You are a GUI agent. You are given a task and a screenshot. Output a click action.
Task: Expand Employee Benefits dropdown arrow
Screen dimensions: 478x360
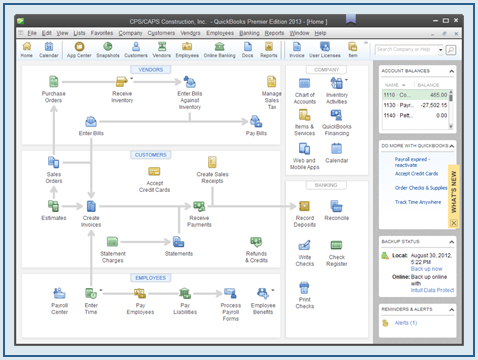pos(273,290)
